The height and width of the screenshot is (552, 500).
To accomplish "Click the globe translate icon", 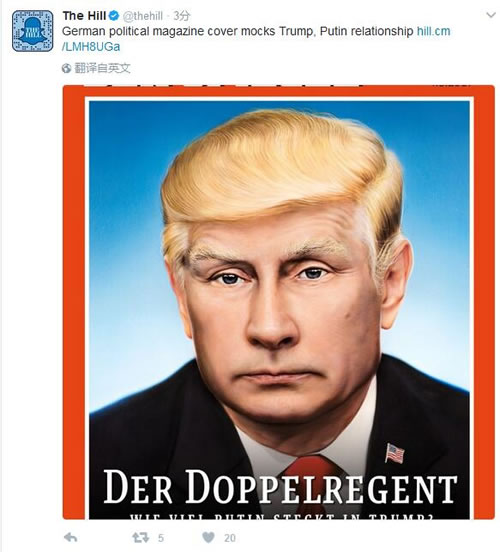I will click(x=66, y=68).
